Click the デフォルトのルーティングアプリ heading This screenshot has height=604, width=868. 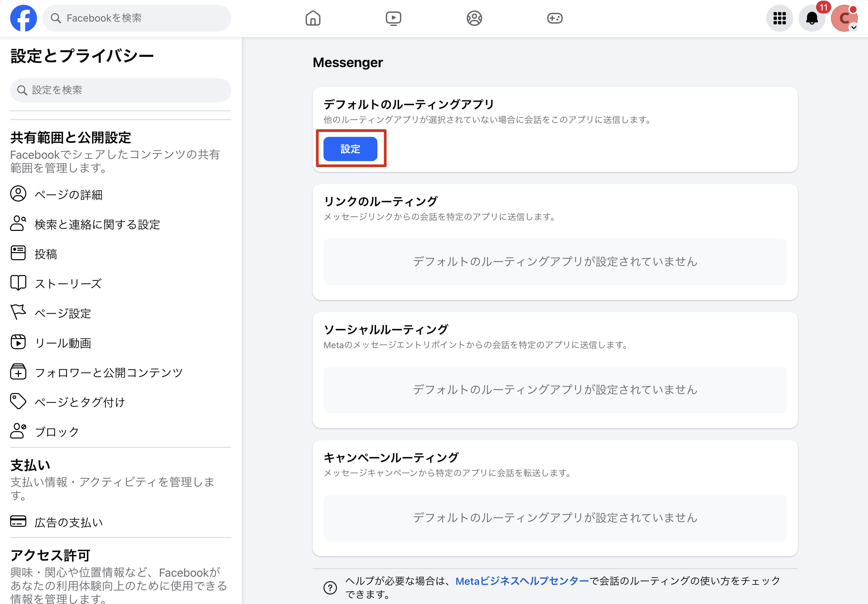[x=409, y=104]
